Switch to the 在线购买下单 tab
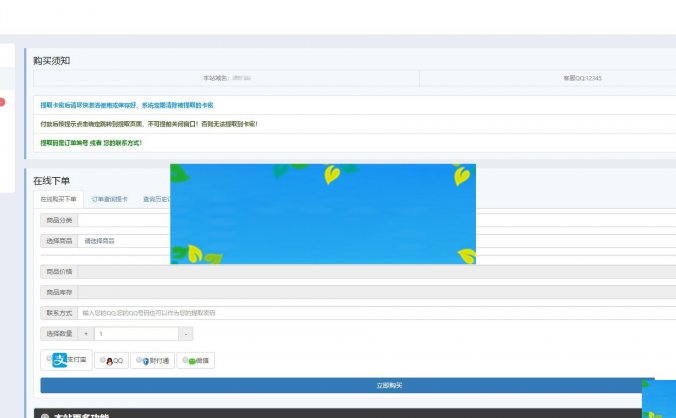The height and width of the screenshot is (418, 676). (x=58, y=199)
